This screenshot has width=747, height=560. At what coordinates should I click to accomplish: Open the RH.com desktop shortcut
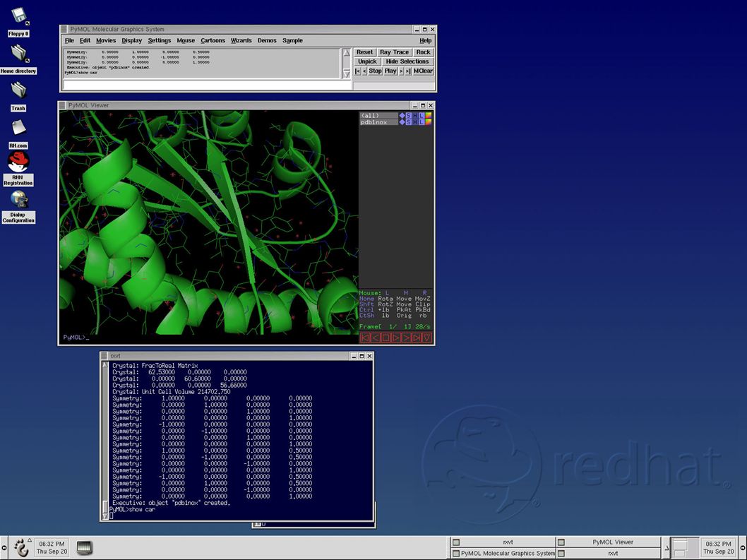[18, 133]
